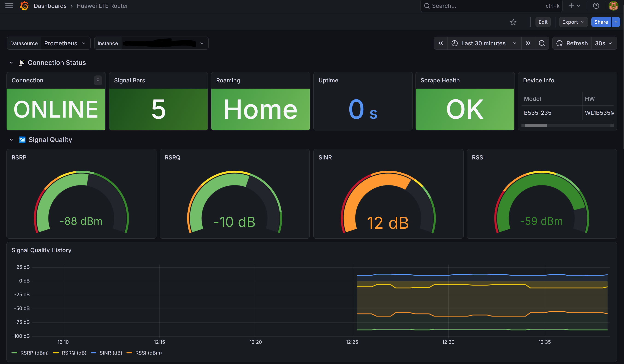
Task: Toggle RSRP (dBm) series in legend
Action: [x=34, y=353]
